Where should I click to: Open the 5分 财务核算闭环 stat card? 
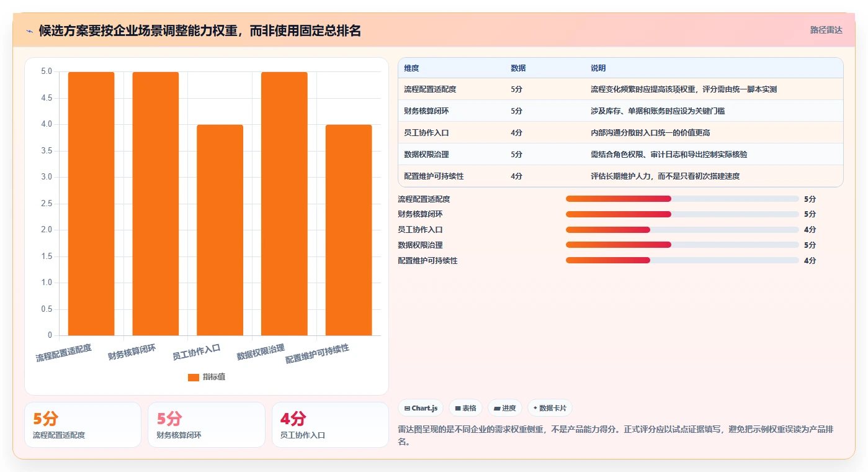pos(206,425)
